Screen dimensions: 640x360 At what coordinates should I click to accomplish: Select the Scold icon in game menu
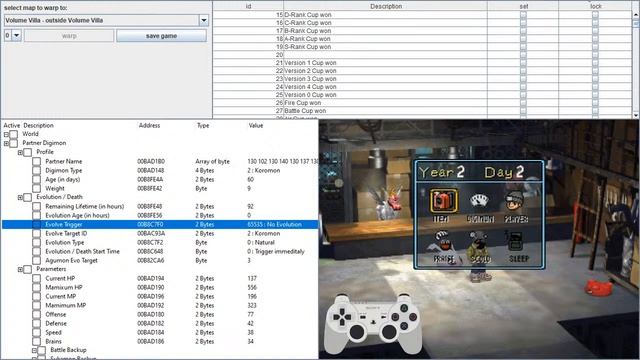[x=479, y=243]
